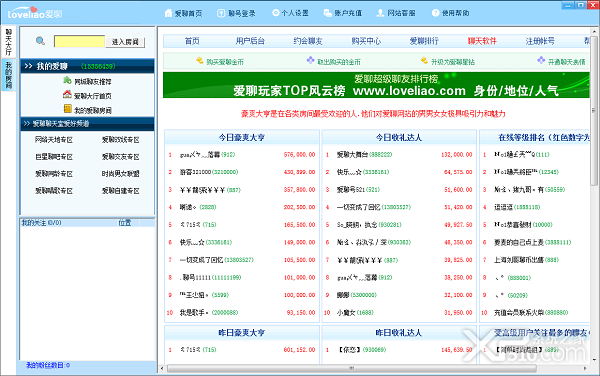Open the 购买中心 navigation tab

pos(366,41)
